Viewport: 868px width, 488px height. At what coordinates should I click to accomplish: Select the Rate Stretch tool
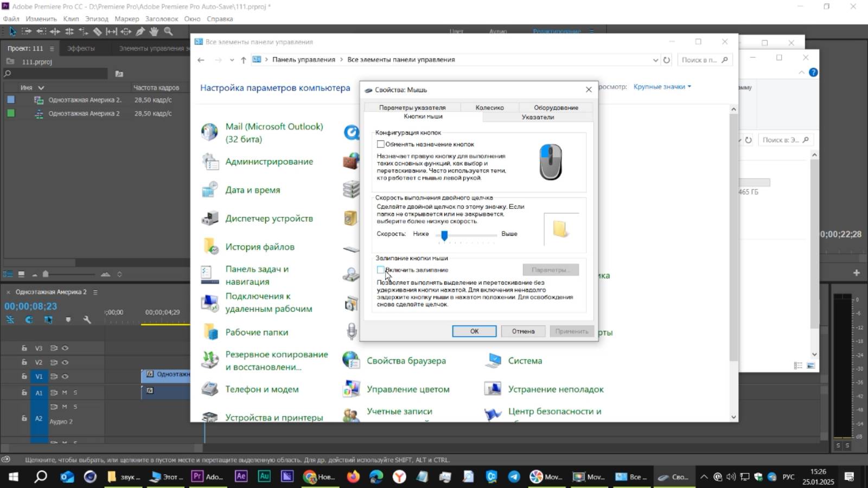coord(83,31)
